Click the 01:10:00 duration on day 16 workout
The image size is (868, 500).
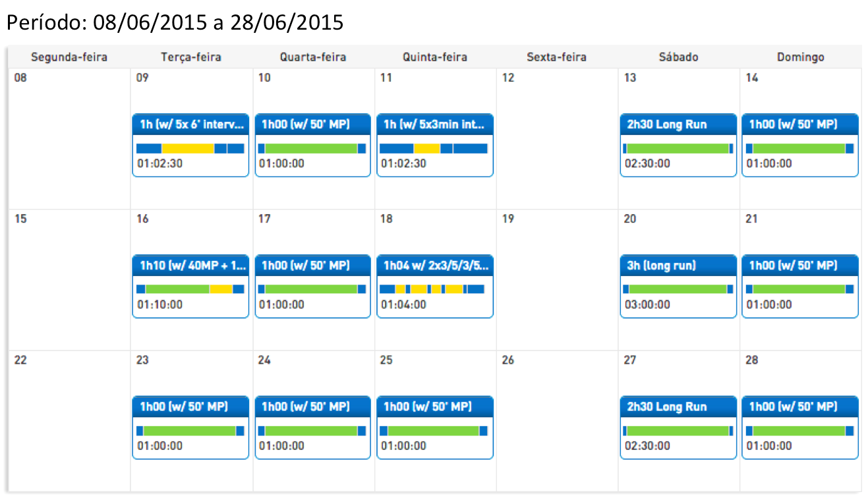tap(160, 305)
